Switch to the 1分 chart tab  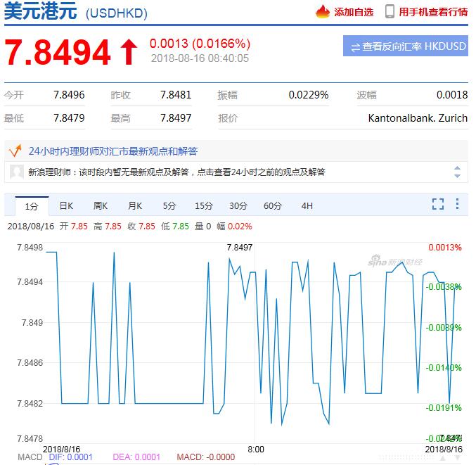coord(32,206)
